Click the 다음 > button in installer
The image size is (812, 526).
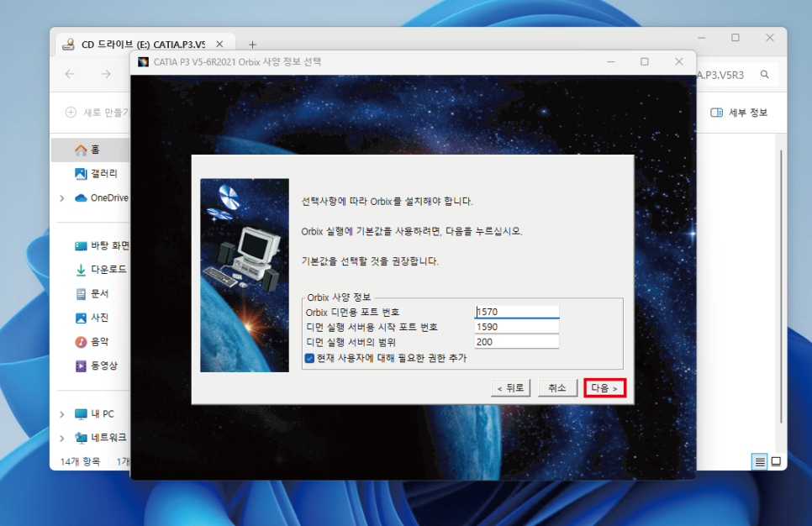pos(604,387)
